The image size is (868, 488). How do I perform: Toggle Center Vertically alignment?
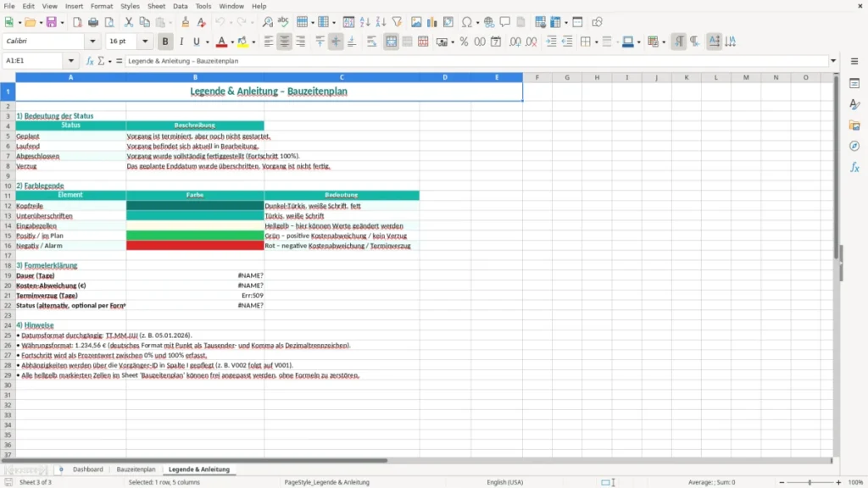tap(336, 42)
